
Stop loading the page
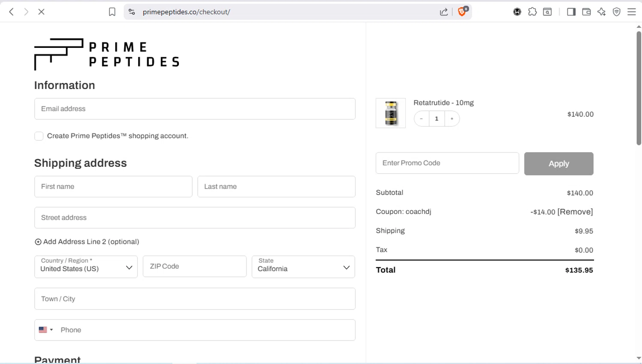pos(42,12)
